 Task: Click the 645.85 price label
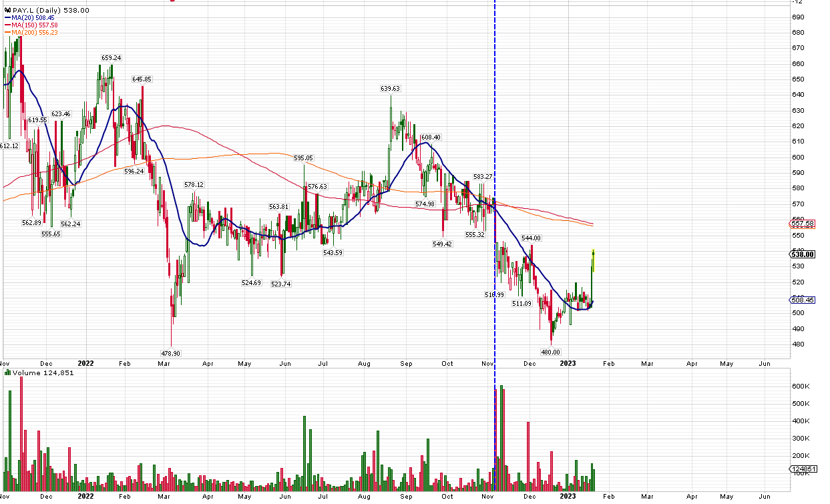tap(142, 79)
